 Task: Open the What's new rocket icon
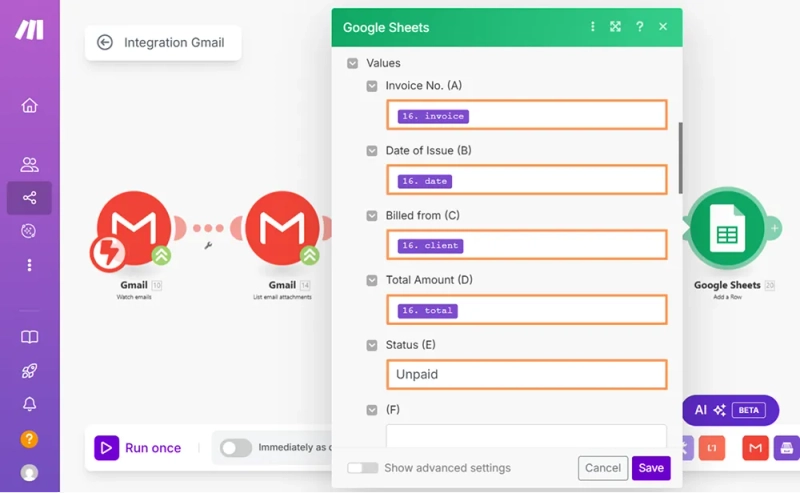pos(29,371)
